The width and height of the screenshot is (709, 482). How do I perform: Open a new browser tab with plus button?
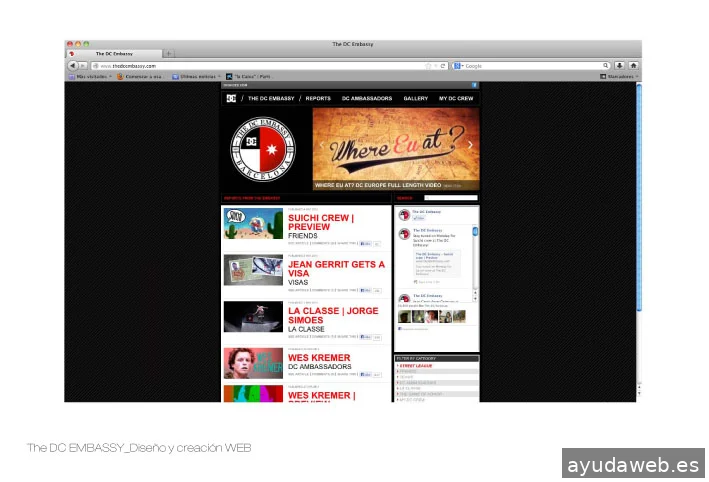(168, 54)
